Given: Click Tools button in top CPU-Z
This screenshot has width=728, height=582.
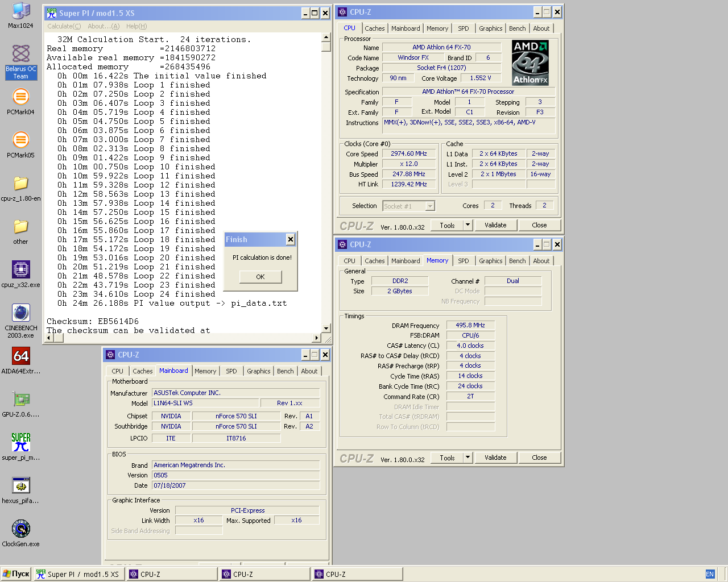Looking at the screenshot, I should pyautogui.click(x=448, y=225).
